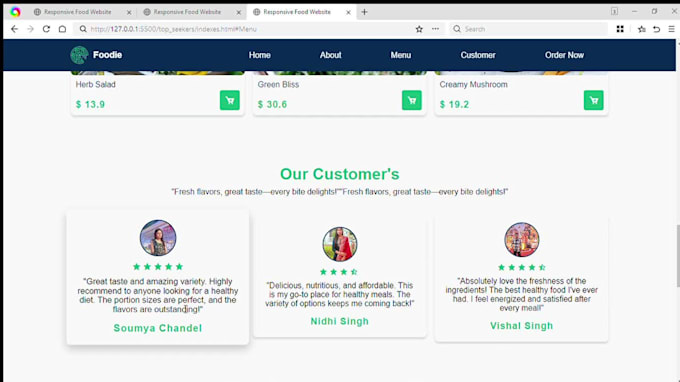
Task: Go to Home in the navbar
Action: click(x=260, y=55)
